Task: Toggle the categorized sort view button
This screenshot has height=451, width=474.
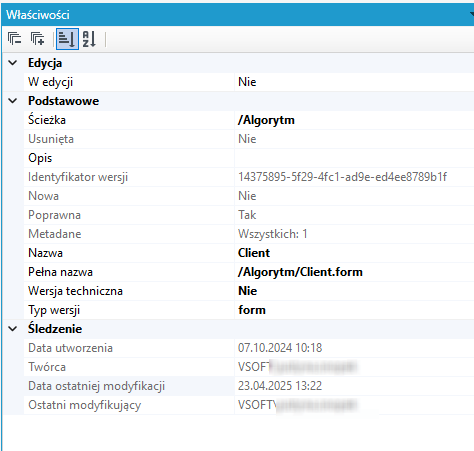Action: click(67, 39)
